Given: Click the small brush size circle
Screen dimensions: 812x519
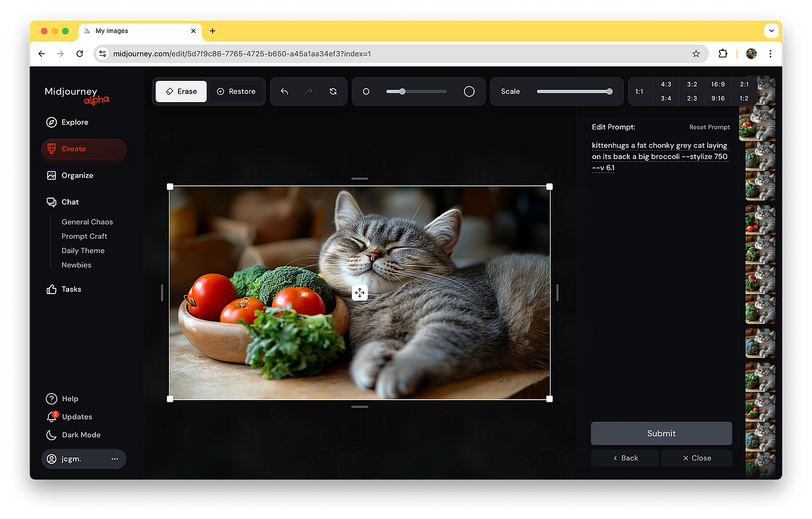Looking at the screenshot, I should (x=366, y=92).
